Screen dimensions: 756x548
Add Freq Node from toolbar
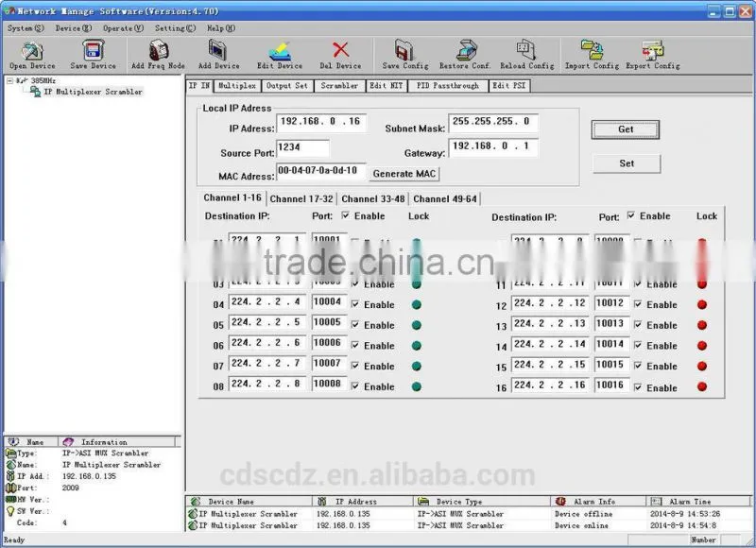158,50
